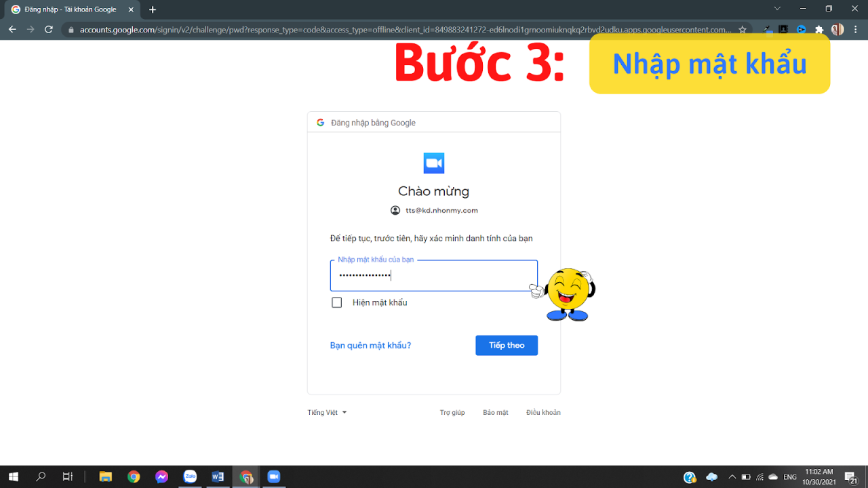Click the "Bạn quên mật khẩu?" link

[370, 345]
